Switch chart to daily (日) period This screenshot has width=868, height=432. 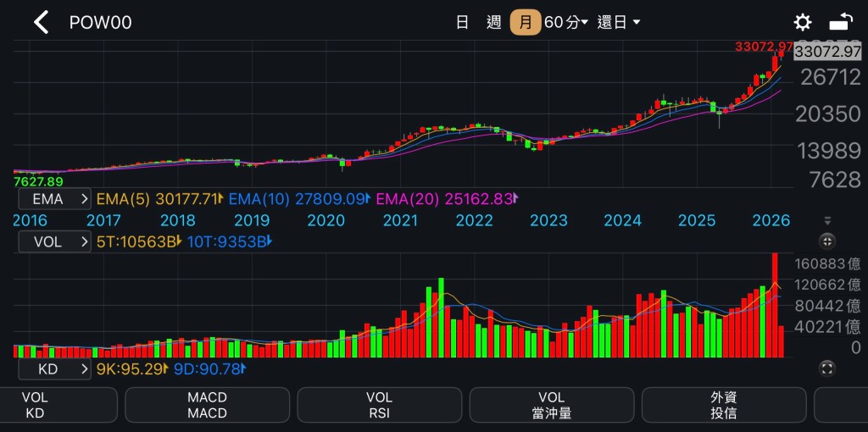click(462, 23)
